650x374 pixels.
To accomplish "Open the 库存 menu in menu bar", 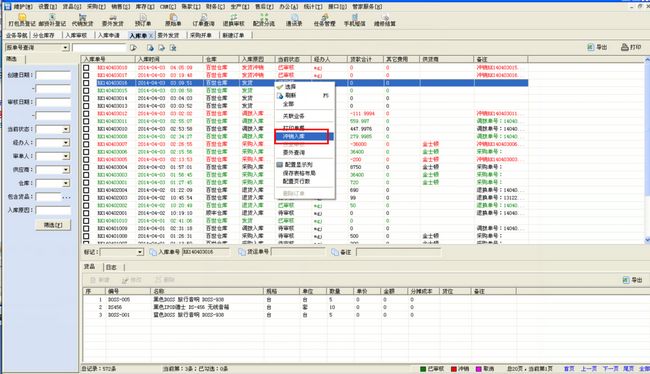I will coord(145,7).
